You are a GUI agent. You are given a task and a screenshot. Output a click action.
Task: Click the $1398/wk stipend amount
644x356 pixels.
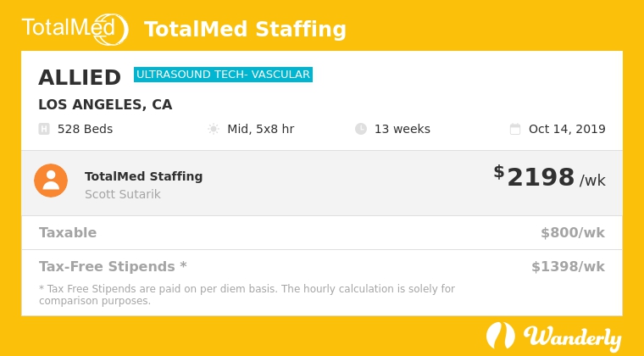(x=568, y=266)
